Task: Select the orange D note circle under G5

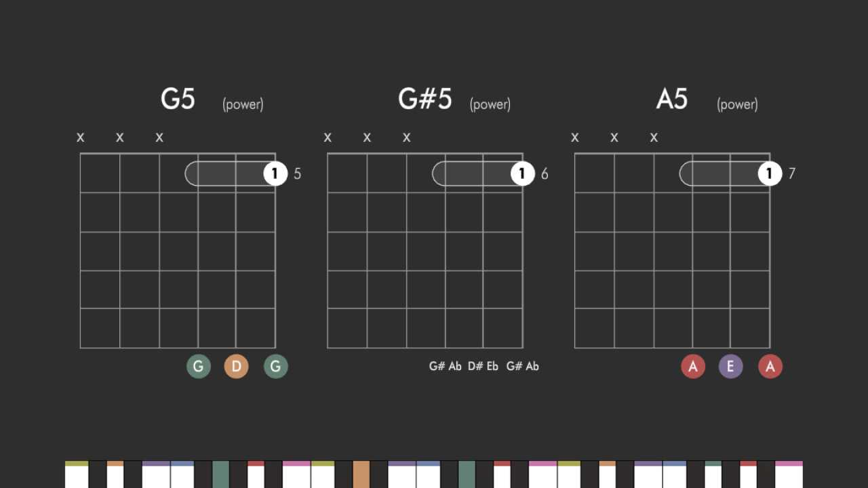Action: point(237,367)
